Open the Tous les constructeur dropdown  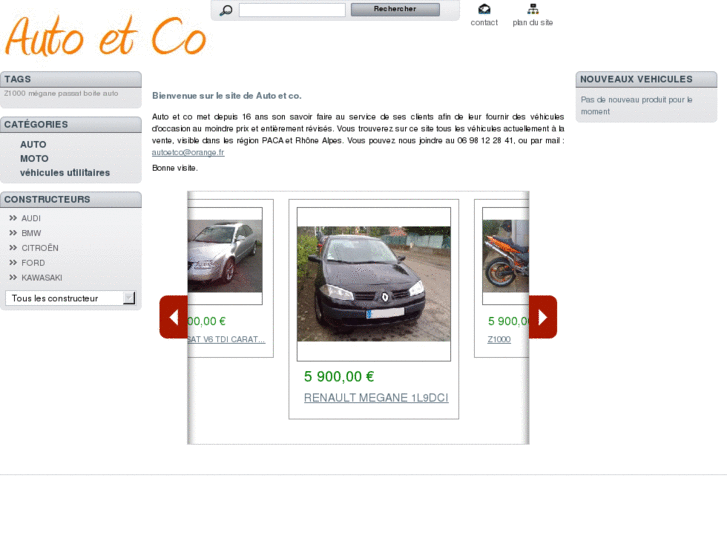70,298
